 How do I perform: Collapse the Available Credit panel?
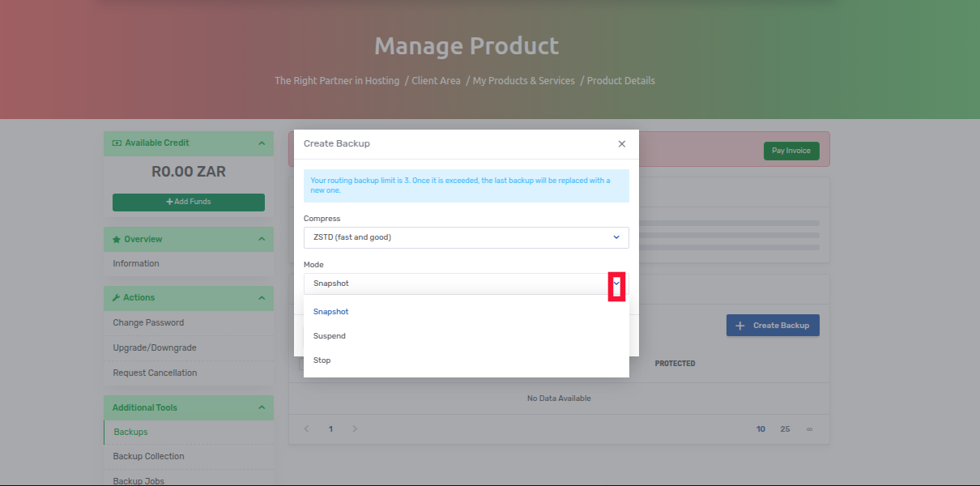[261, 143]
